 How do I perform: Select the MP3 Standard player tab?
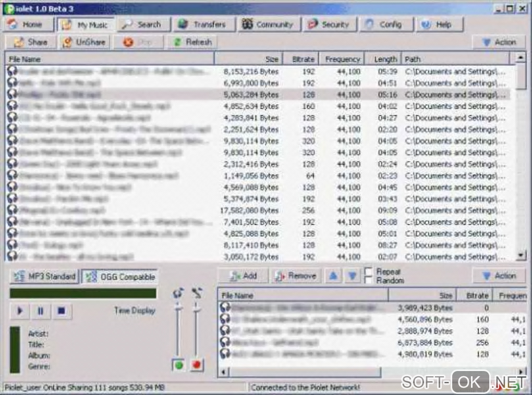point(44,276)
